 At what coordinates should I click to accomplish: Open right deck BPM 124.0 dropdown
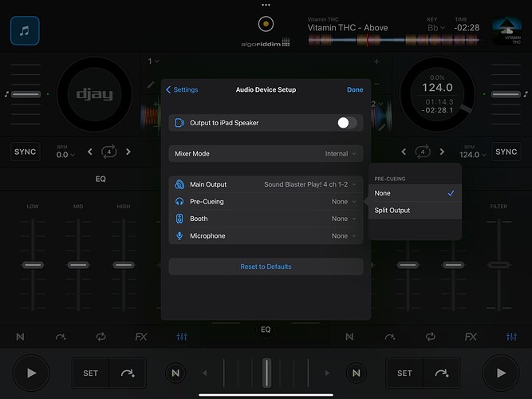point(472,152)
